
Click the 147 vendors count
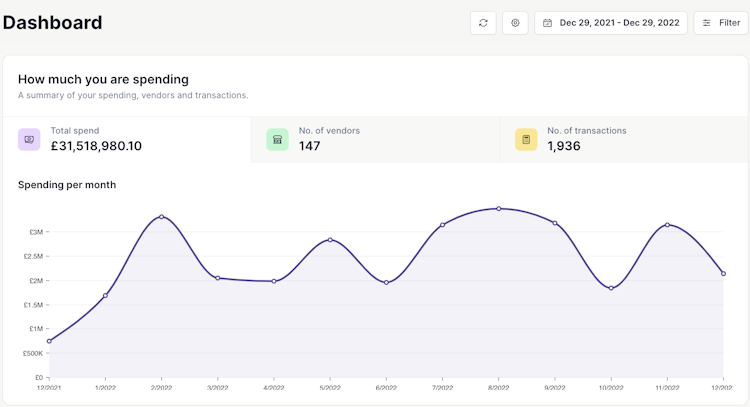[309, 146]
